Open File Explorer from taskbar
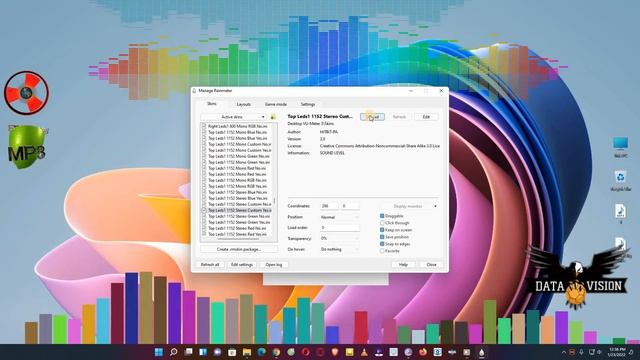This screenshot has width=640, height=360. coord(247,352)
